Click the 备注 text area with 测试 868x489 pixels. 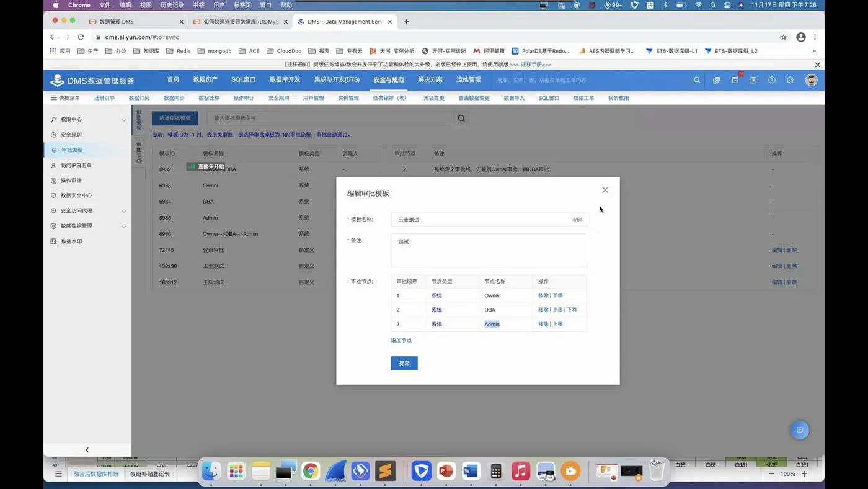coord(489,250)
